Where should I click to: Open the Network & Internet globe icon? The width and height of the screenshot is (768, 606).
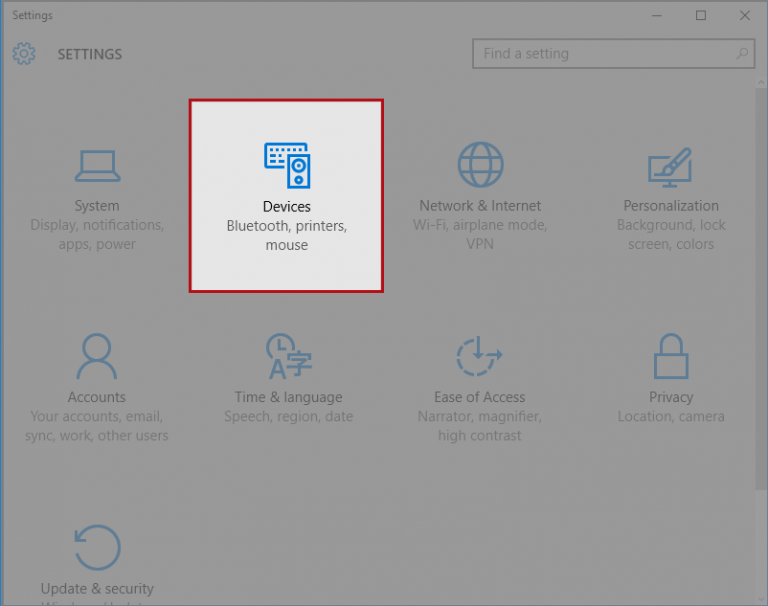tap(480, 165)
